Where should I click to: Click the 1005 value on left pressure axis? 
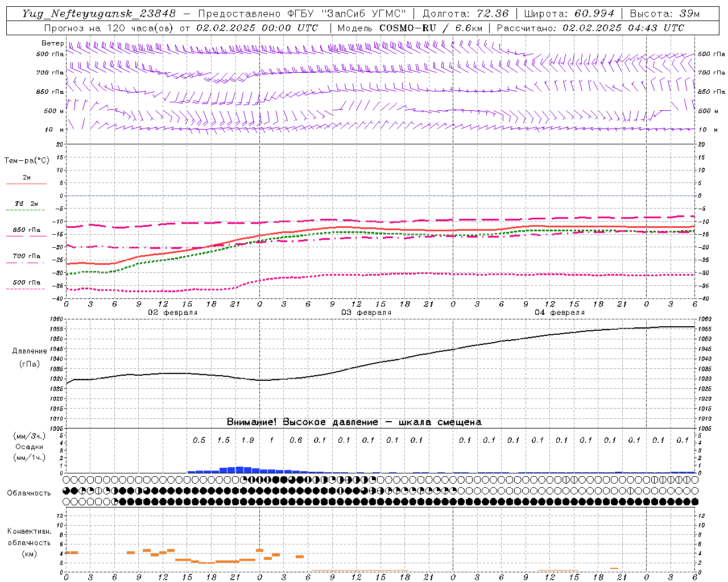click(x=57, y=428)
